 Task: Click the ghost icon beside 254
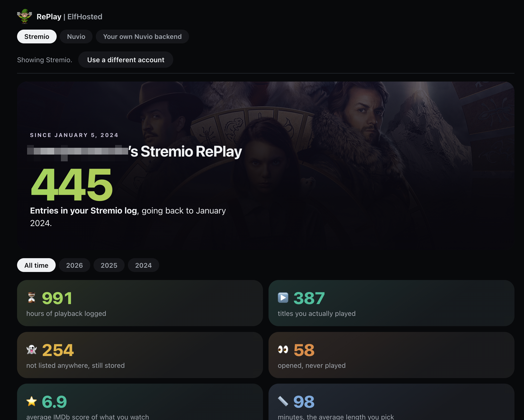click(32, 349)
